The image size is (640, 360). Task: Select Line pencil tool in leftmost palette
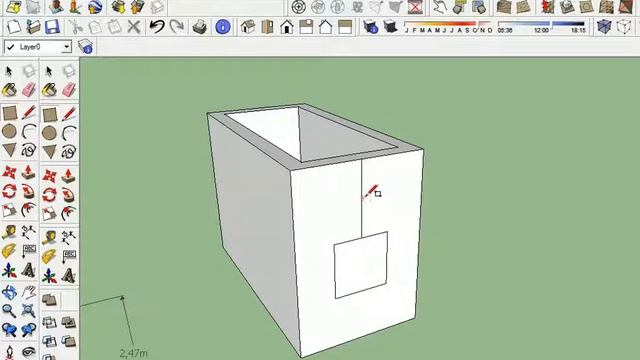pyautogui.click(x=29, y=113)
